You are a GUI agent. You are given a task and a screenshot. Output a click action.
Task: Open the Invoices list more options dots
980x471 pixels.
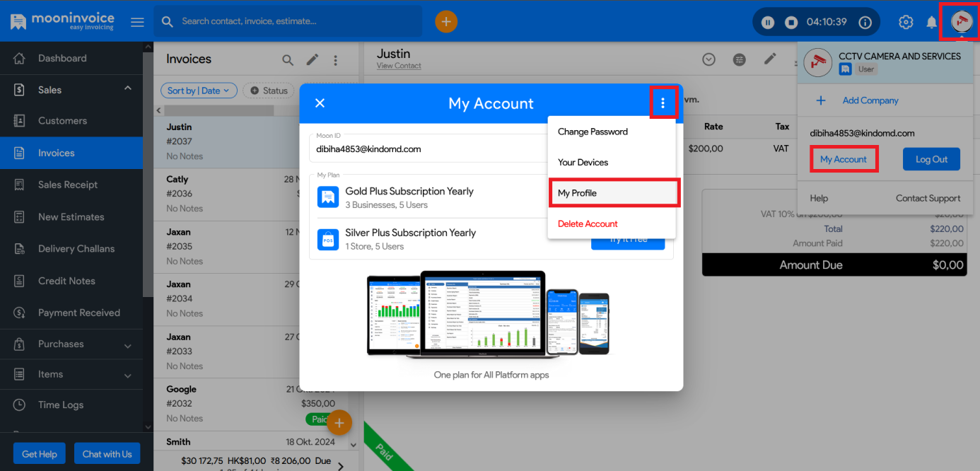[335, 60]
